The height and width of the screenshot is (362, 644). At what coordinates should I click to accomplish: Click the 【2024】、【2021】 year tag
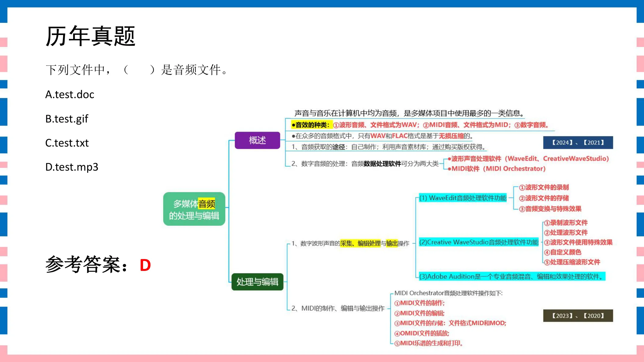(578, 143)
